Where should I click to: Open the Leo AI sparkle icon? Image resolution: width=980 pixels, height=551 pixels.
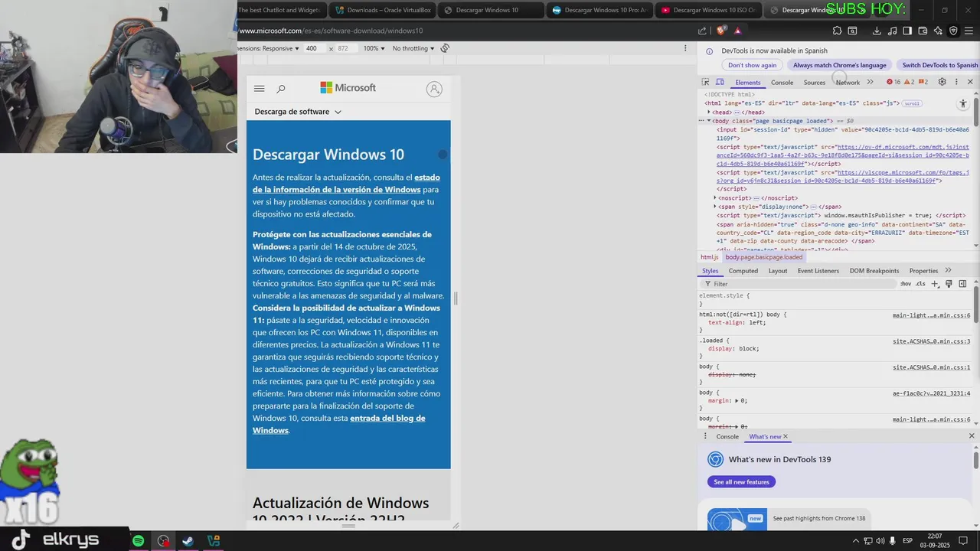point(938,31)
